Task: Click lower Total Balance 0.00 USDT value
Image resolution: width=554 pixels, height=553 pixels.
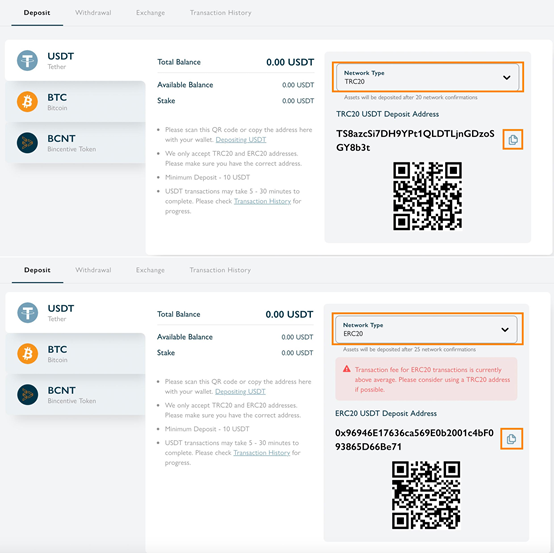Action: click(x=289, y=314)
